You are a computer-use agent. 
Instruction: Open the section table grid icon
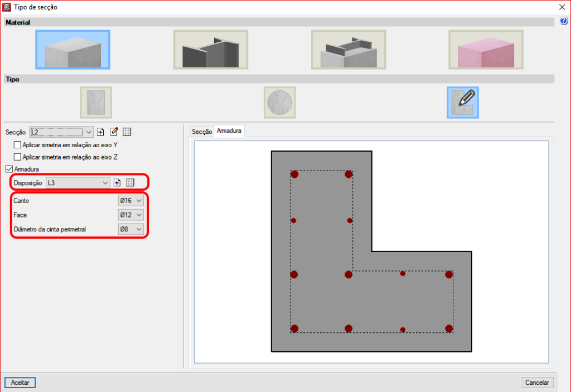coord(127,132)
